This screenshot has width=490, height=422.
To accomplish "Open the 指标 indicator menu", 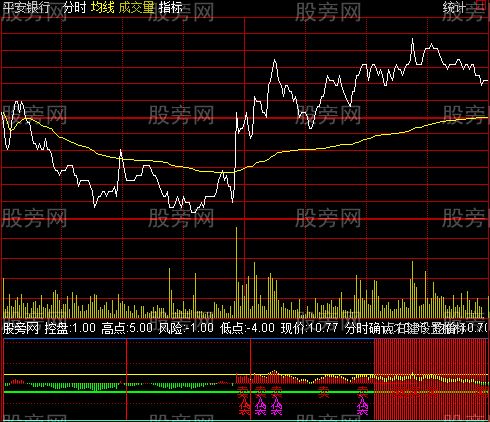I will pos(171,7).
